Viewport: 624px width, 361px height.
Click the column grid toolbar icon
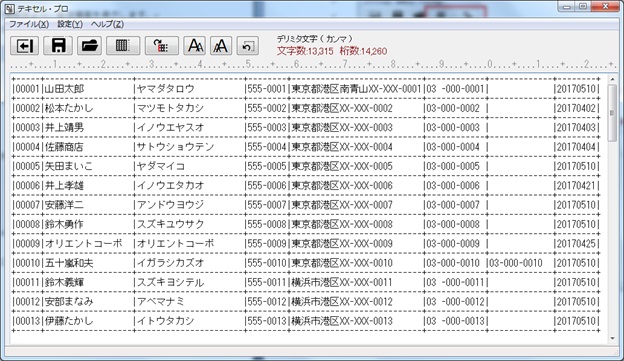tap(123, 46)
